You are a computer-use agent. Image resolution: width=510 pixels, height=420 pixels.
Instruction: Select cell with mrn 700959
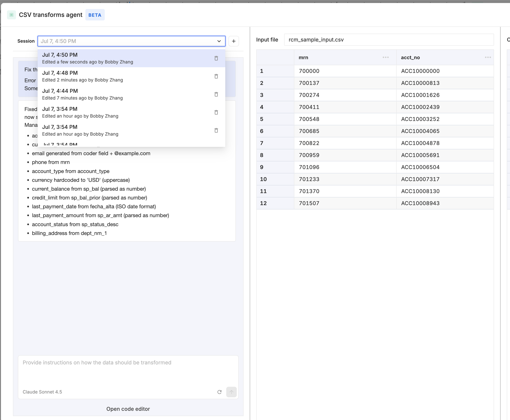pos(345,155)
